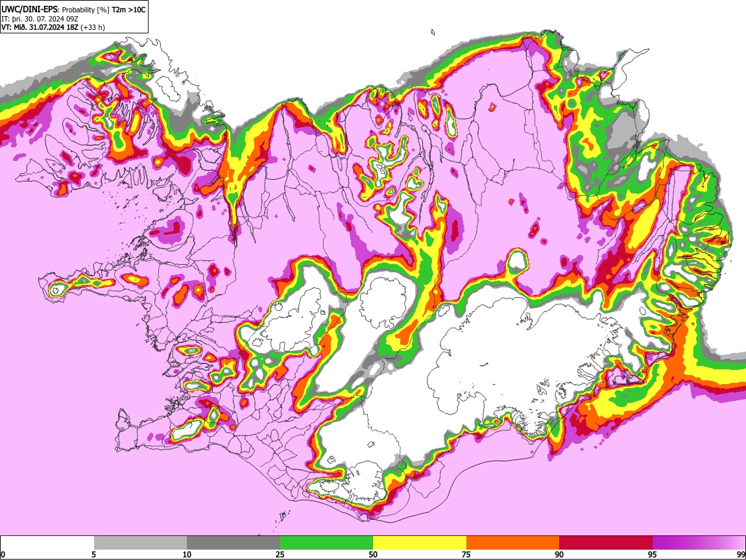Click the dark gray 10-25 legend segment
This screenshot has height=560, width=746.
(x=234, y=542)
